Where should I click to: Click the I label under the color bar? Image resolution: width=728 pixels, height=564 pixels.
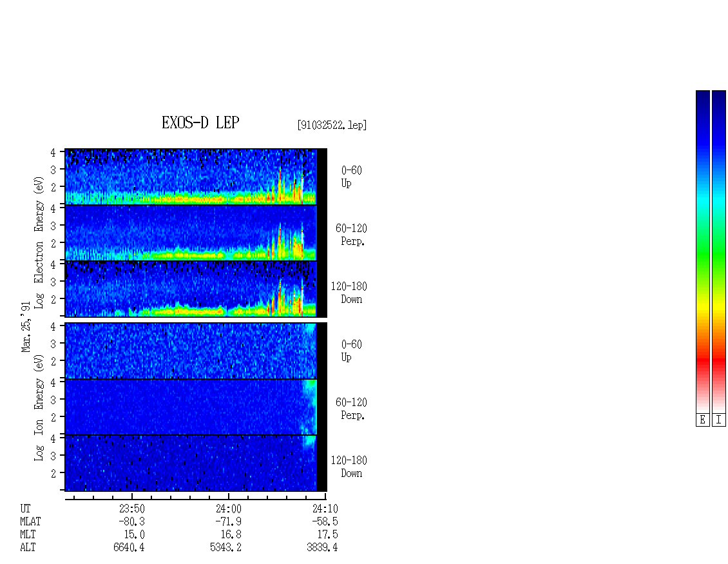click(x=719, y=420)
